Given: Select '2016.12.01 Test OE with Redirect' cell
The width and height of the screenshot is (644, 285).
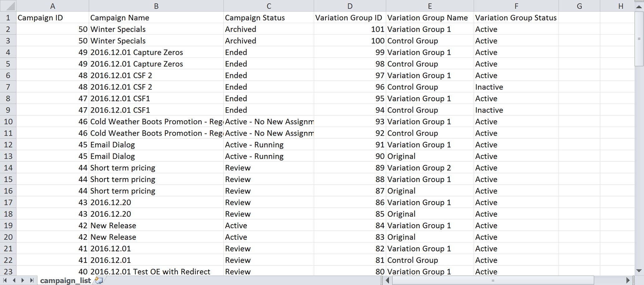Looking at the screenshot, I should 156,271.
